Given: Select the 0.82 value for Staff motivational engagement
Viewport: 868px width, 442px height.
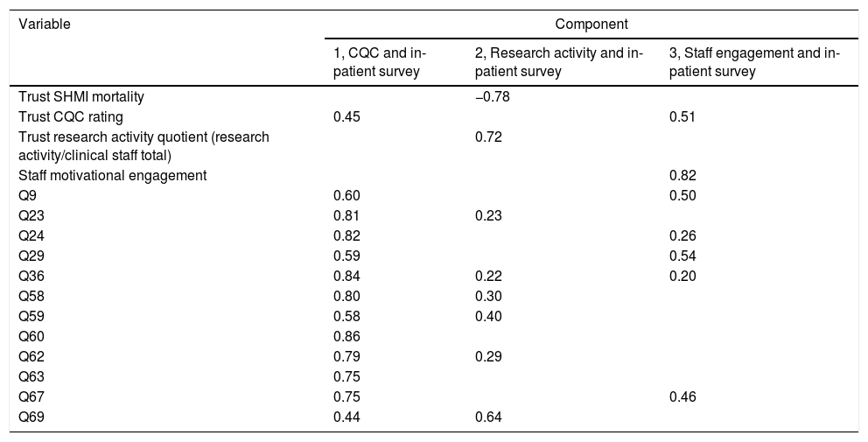Looking at the screenshot, I should (682, 175).
